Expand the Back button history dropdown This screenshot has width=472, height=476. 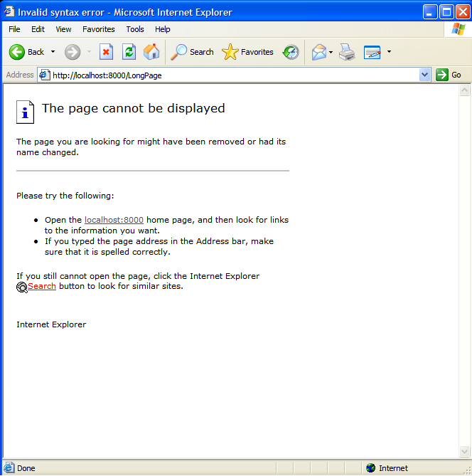pyautogui.click(x=53, y=52)
